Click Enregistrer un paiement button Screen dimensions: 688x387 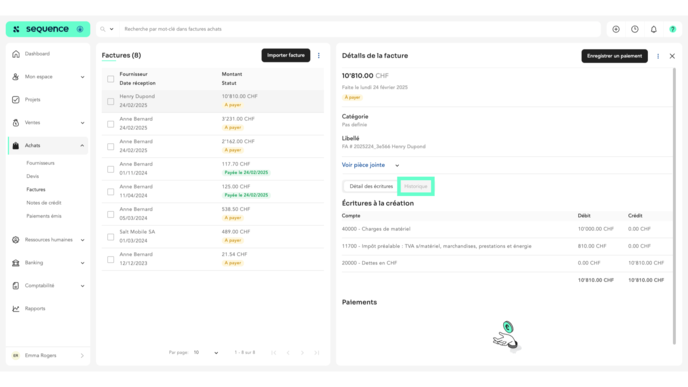pos(614,56)
